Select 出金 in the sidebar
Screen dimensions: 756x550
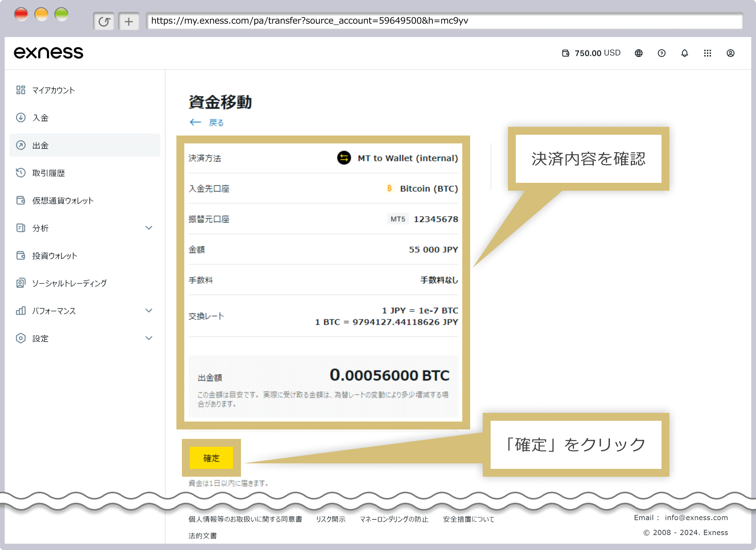point(85,145)
